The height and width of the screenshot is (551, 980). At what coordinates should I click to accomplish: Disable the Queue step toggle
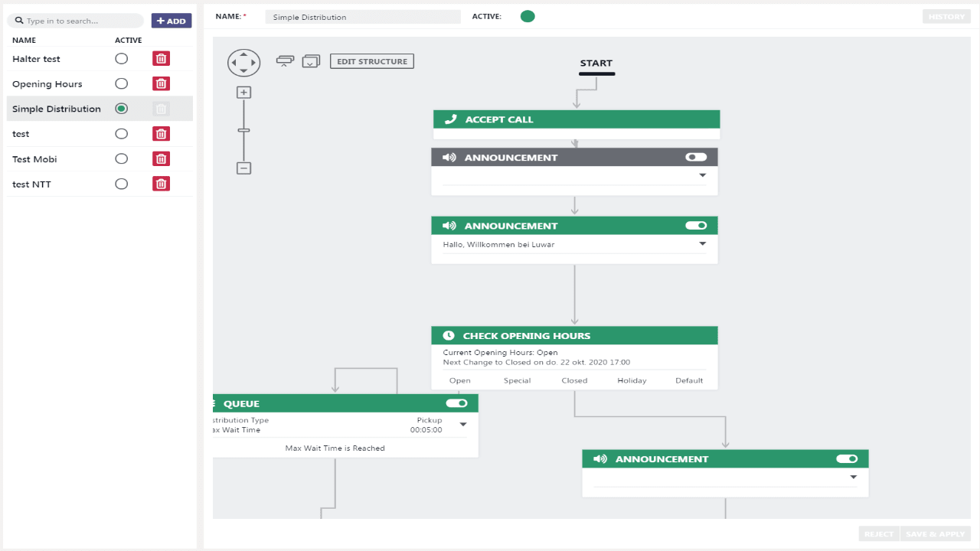coord(456,403)
